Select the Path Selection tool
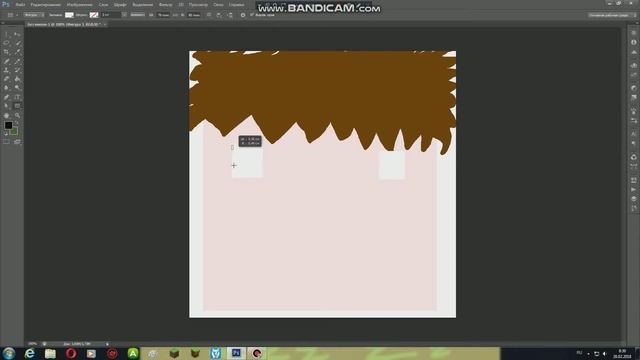This screenshot has width=640, height=360. coord(7,106)
